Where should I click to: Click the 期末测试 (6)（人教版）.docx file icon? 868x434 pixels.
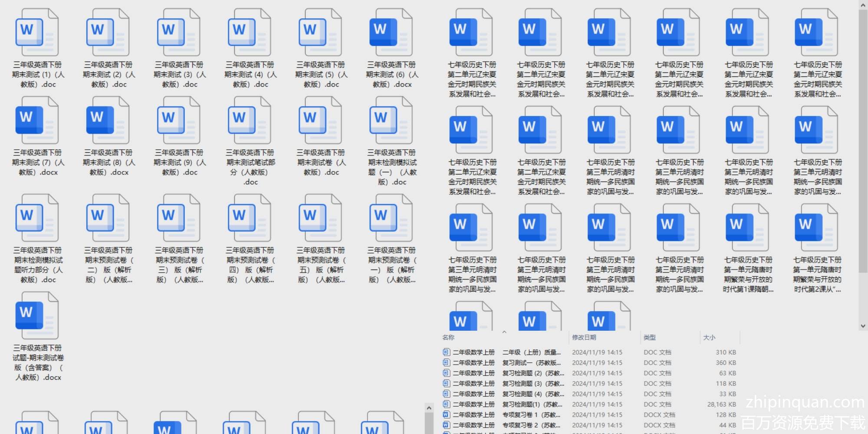391,33
